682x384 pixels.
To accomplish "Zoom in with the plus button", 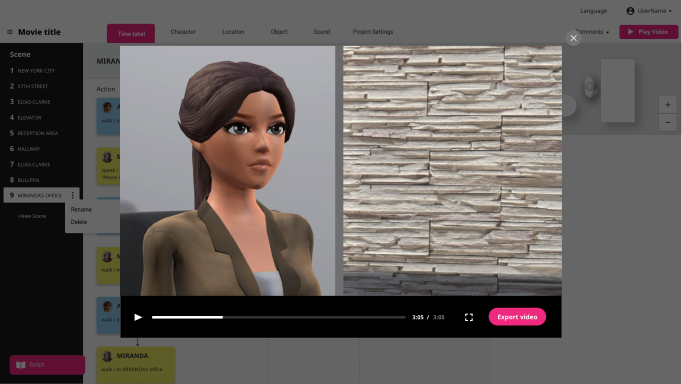I will 668,105.
